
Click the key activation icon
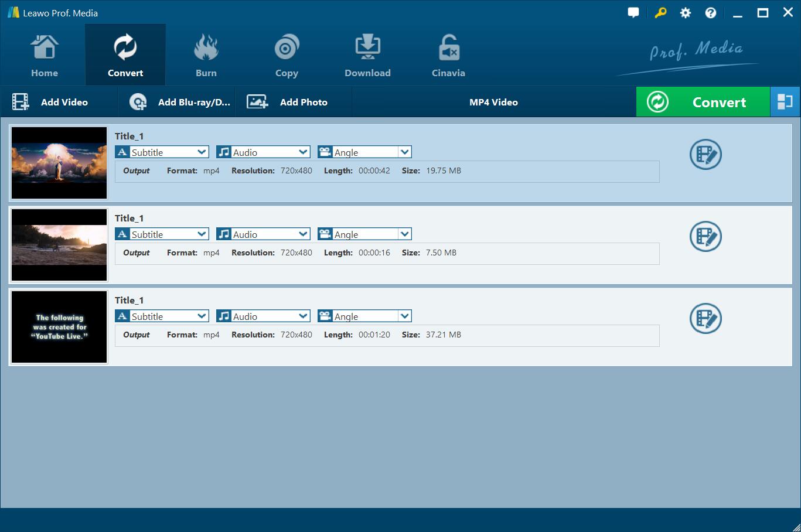[660, 13]
